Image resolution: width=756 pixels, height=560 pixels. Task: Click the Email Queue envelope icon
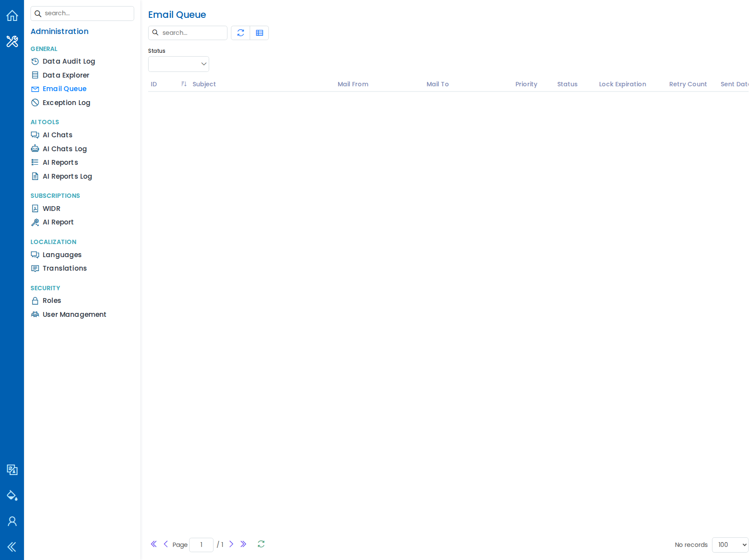35,89
